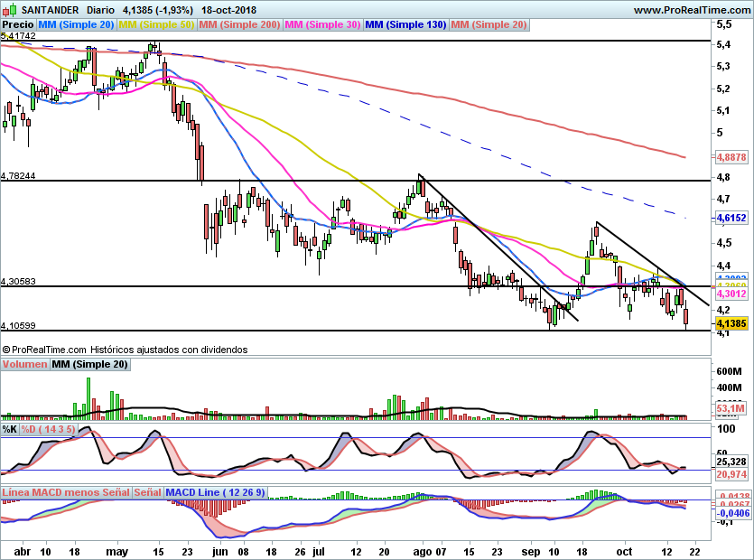Click the jun month on time axis

220,552
